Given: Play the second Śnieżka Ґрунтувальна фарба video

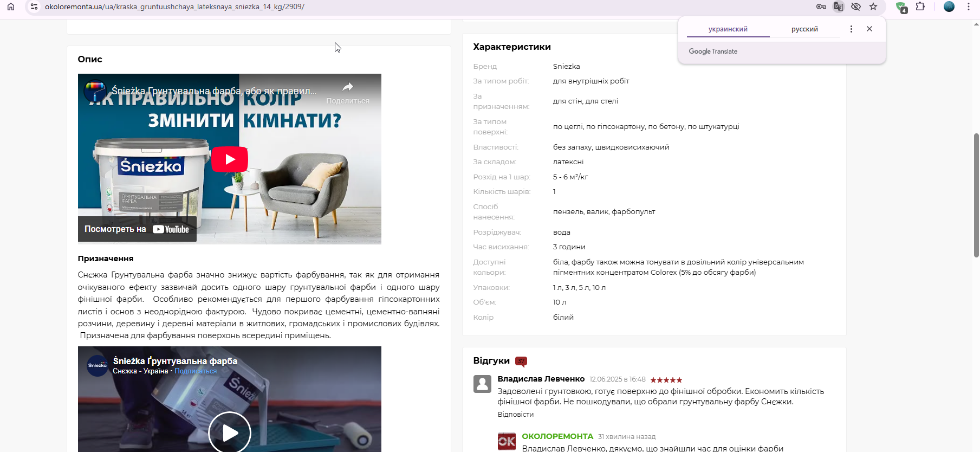Looking at the screenshot, I should 230,432.
